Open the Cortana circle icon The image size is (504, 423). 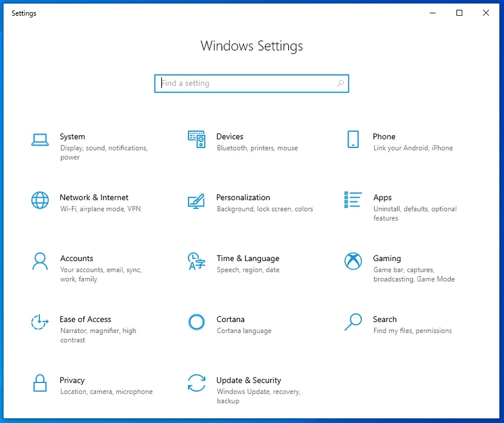196,322
